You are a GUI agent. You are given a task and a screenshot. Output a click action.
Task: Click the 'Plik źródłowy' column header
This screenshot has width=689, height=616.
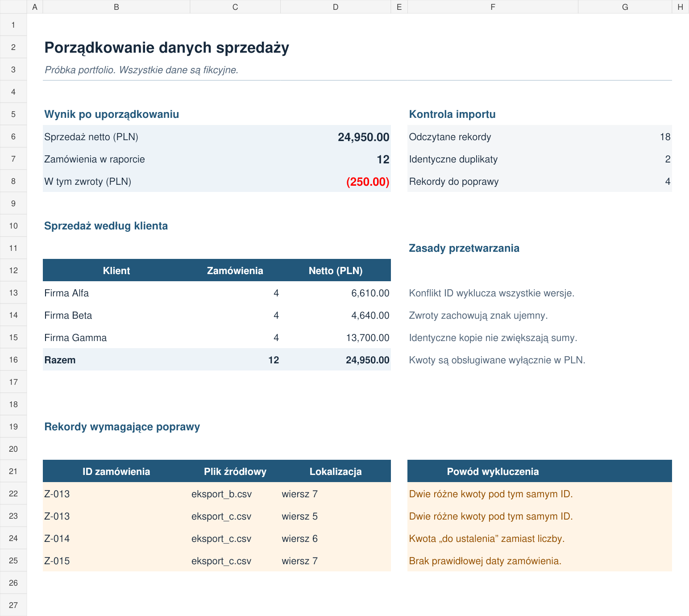click(235, 471)
